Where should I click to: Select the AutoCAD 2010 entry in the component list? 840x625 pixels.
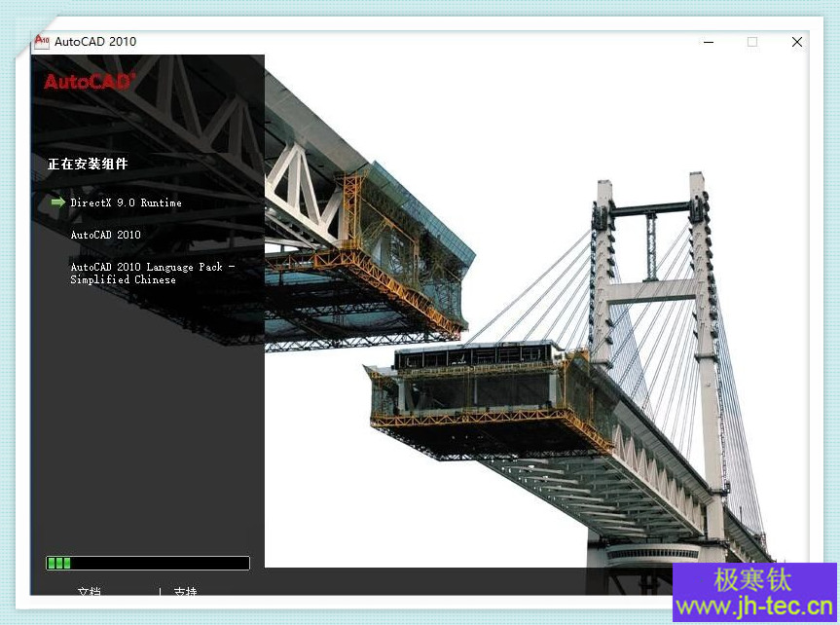pyautogui.click(x=105, y=235)
